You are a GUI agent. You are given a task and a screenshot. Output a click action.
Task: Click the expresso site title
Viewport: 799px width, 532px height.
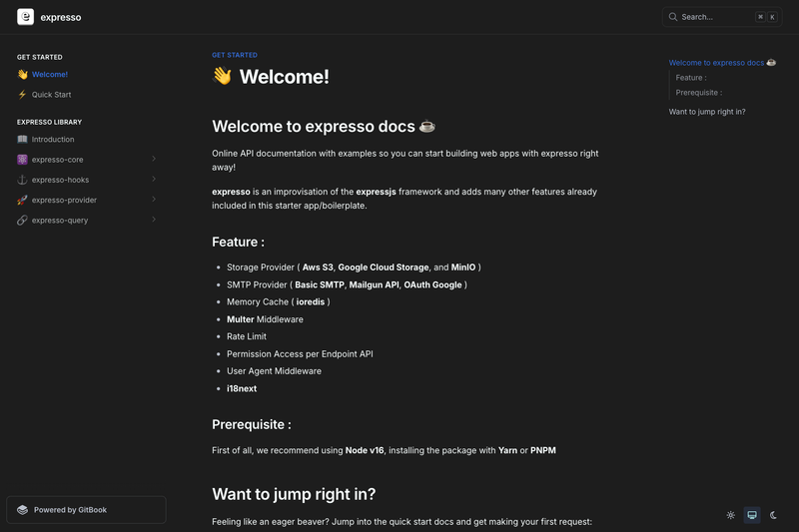[x=61, y=17]
